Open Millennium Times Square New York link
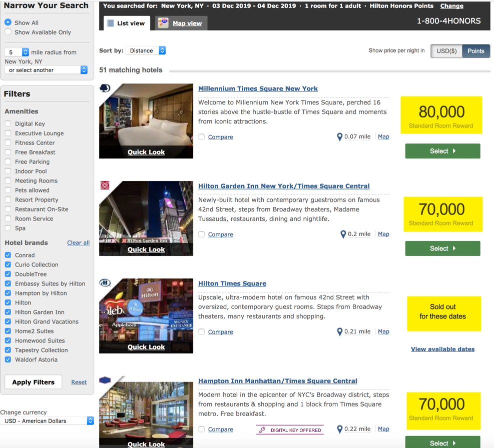The image size is (494, 448). (x=258, y=89)
